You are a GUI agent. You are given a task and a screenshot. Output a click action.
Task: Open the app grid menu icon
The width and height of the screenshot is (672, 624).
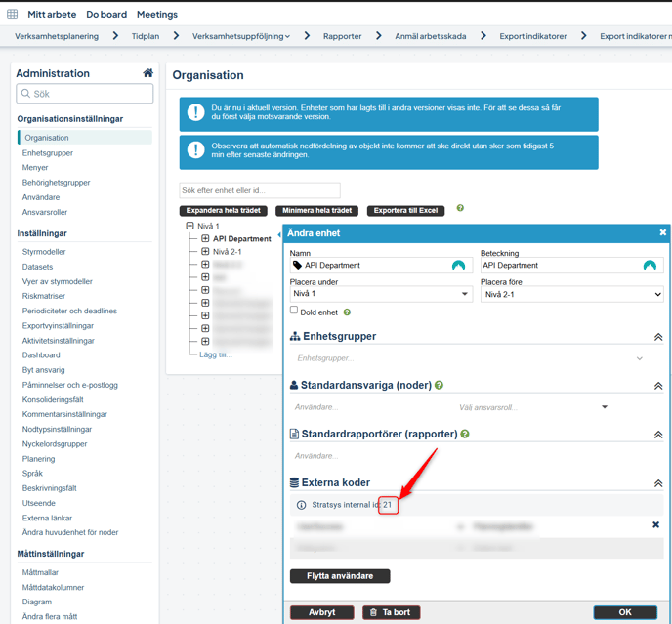(x=13, y=15)
